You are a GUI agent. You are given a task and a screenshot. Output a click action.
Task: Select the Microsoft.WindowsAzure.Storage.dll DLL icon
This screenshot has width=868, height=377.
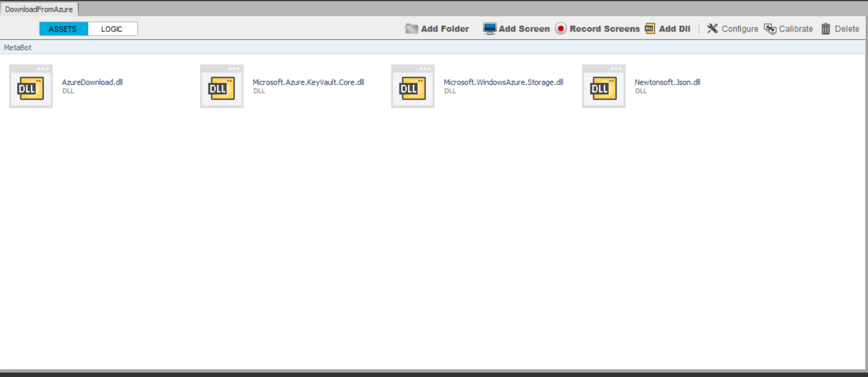coord(413,86)
